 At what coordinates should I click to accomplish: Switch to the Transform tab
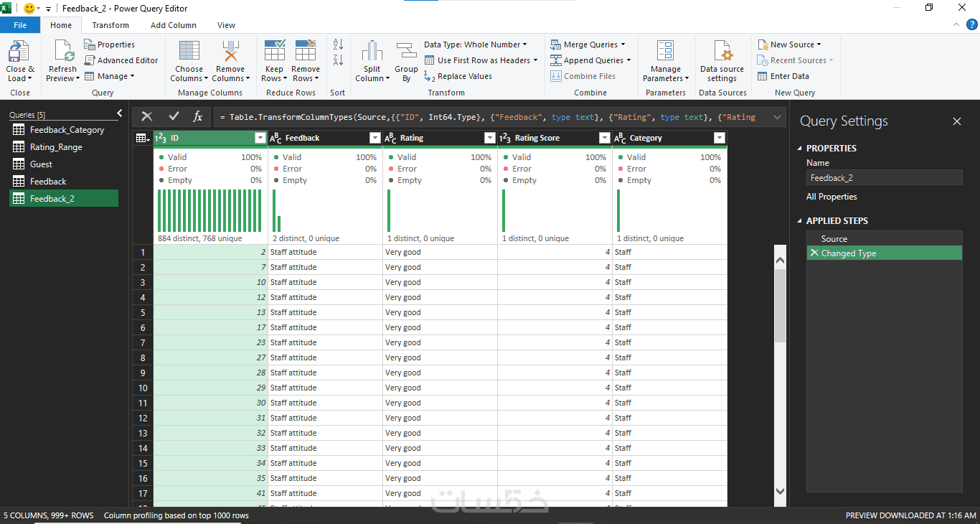(x=110, y=25)
